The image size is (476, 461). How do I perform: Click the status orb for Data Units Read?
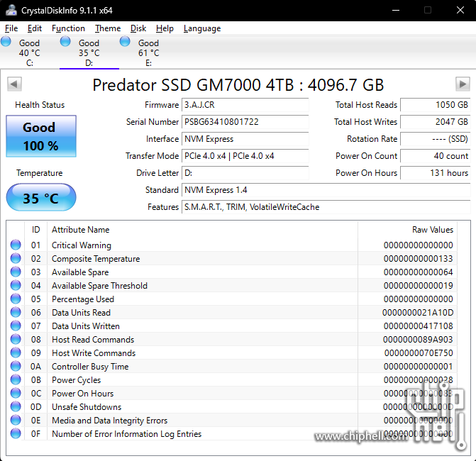[x=16, y=312]
